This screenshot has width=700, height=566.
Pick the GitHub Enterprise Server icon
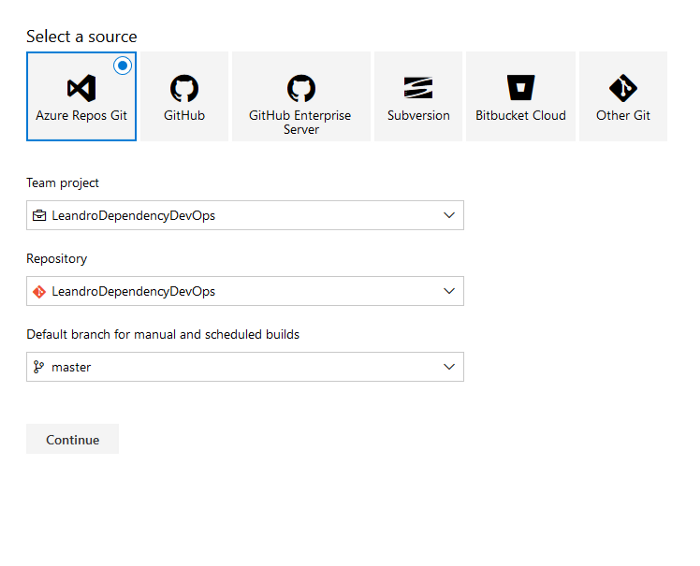(x=301, y=88)
